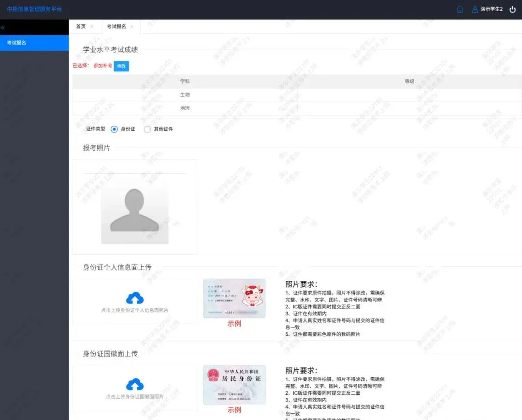Click the home icon in the top bar
522x420 pixels.
pyautogui.click(x=460, y=9)
